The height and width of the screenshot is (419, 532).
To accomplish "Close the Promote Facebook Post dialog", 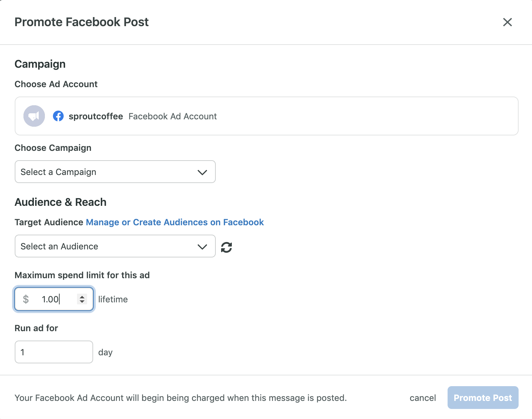I will pos(508,22).
